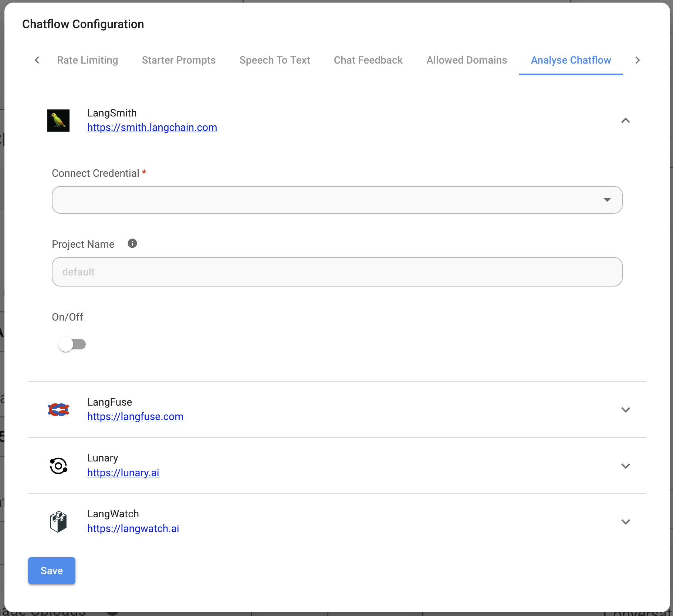Click the Lunary orbit logo
The image size is (673, 616).
coord(58,466)
